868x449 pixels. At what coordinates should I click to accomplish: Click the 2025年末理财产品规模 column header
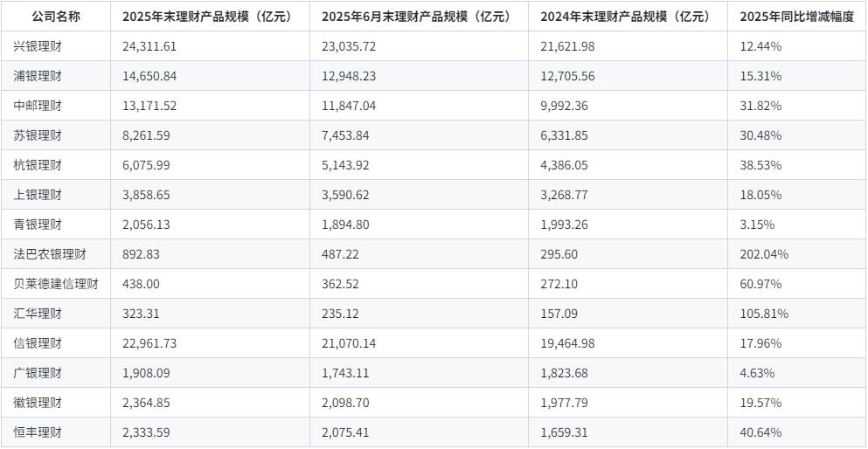tap(206, 17)
